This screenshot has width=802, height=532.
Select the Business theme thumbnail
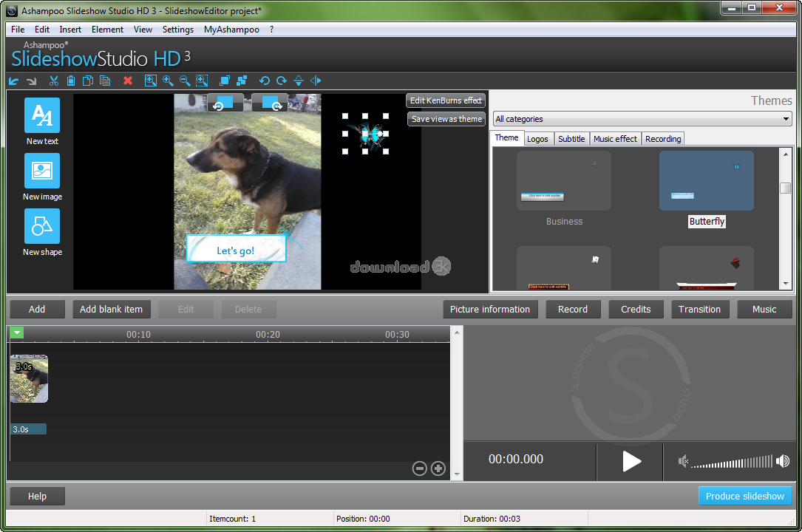click(x=564, y=181)
